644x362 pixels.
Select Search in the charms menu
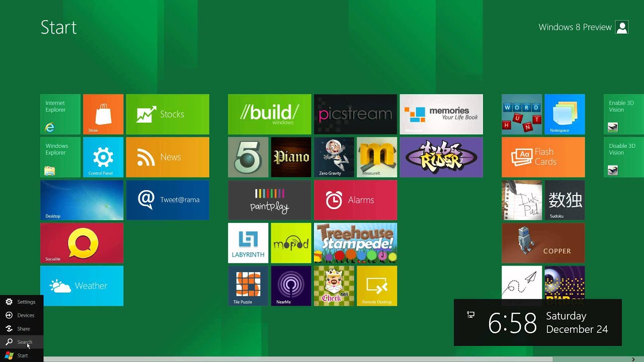point(22,342)
